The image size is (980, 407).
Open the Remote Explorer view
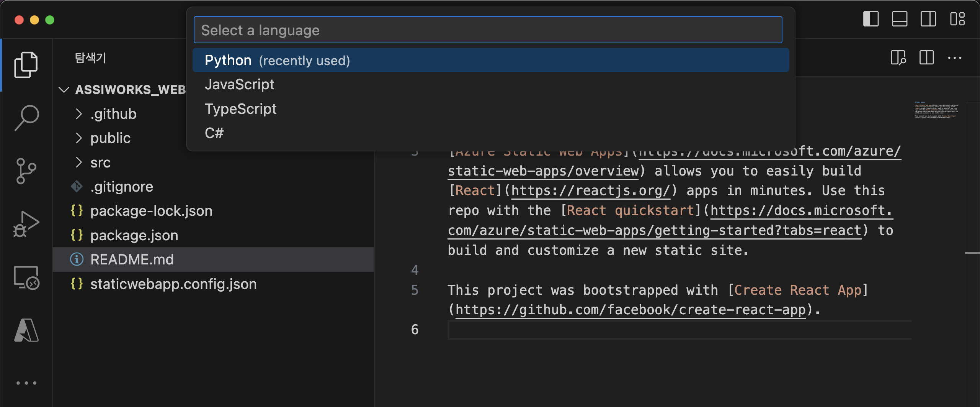coord(26,277)
